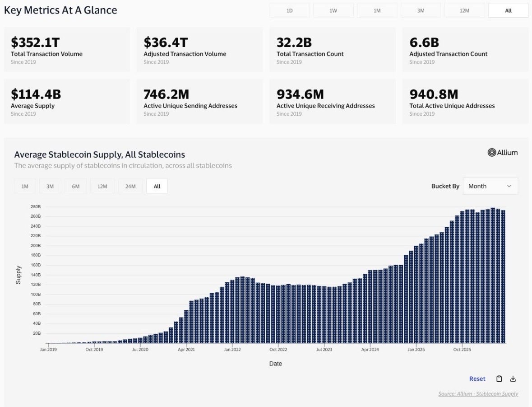Select the 1M key metrics range at top

[377, 10]
